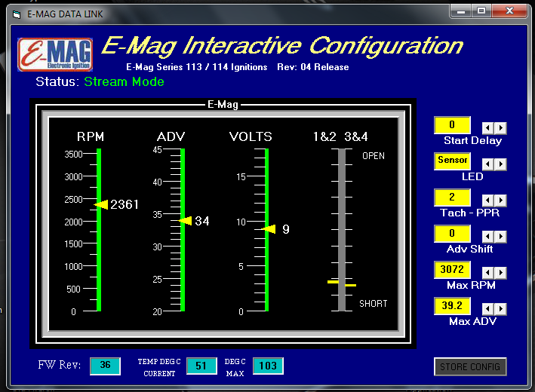Click the RPM reading 2361
This screenshot has width=535, height=392.
[x=125, y=204]
